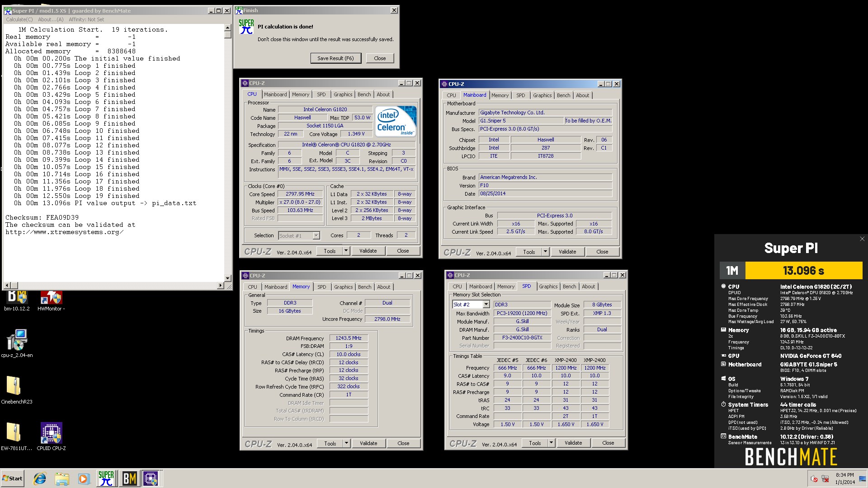Click the xtremesystems.org validation URL text

tap(65, 232)
